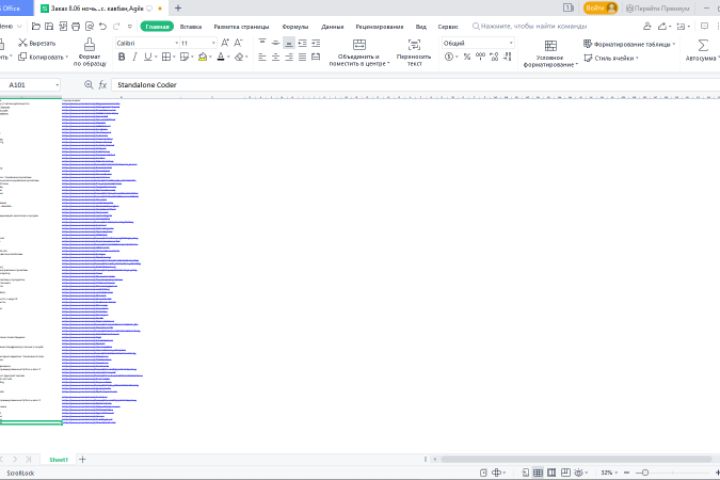
Task: Toggle underline formatting
Action: click(x=147, y=57)
